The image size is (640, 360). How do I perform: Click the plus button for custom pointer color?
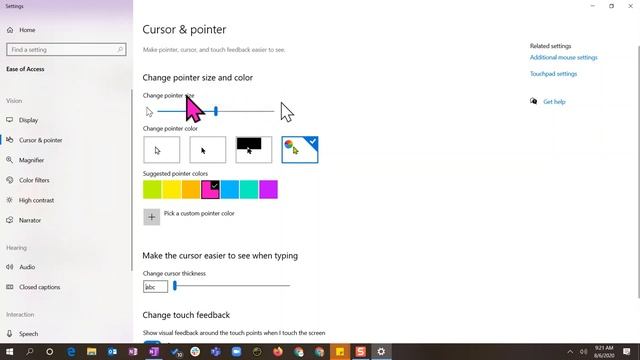pyautogui.click(x=151, y=217)
